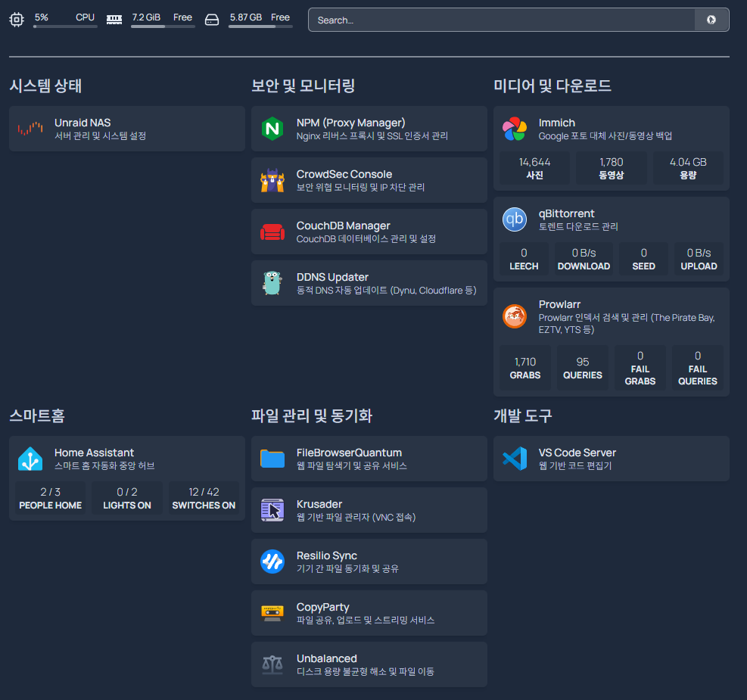
Task: Click the CopyParty cassette icon
Action: [x=272, y=613]
